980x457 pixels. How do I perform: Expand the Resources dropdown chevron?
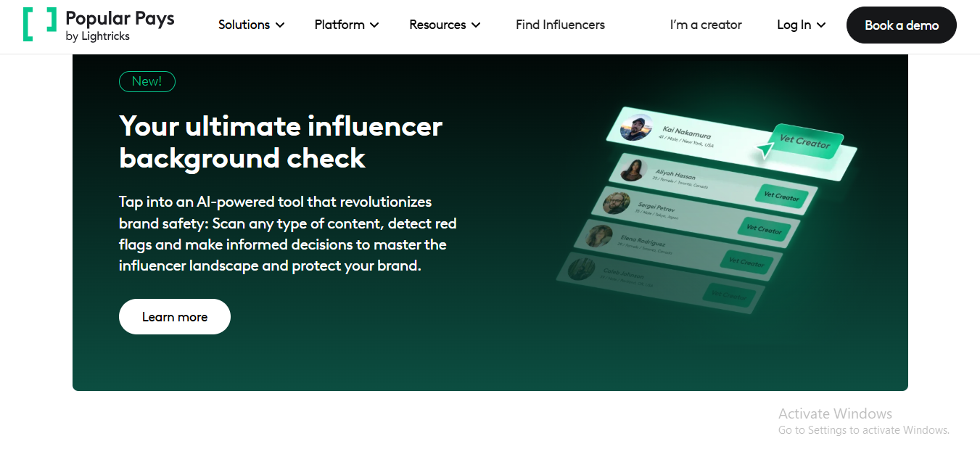point(476,25)
